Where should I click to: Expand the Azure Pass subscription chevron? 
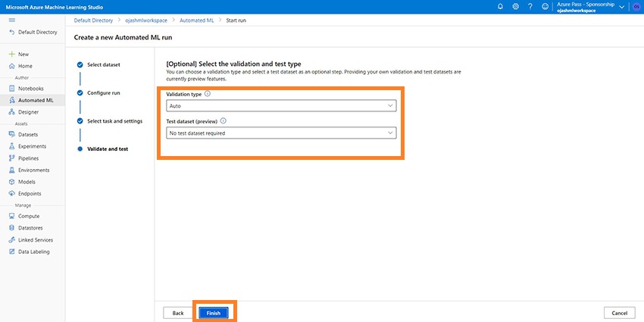click(x=622, y=6)
